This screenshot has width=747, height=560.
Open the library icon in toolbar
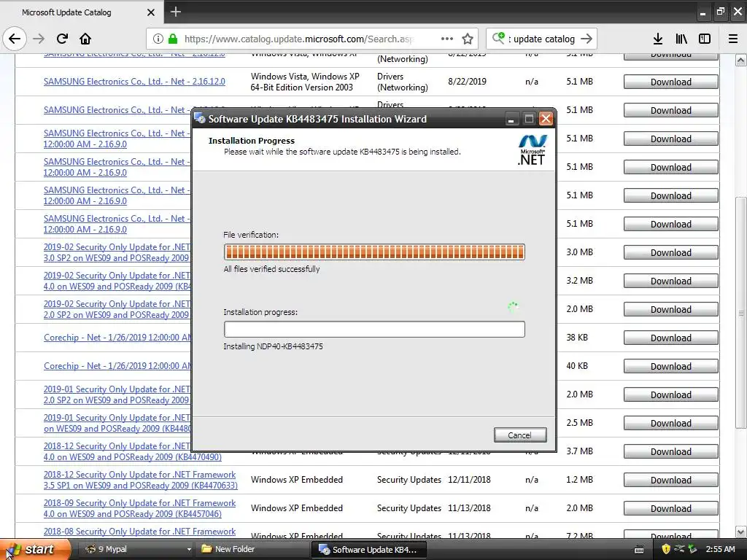point(681,39)
